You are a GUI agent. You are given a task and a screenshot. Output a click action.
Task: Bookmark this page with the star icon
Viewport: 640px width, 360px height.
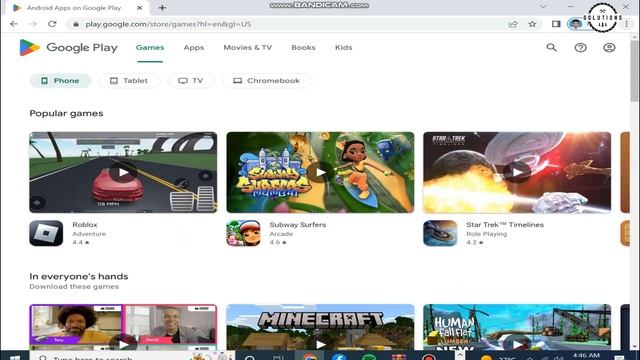pos(532,24)
